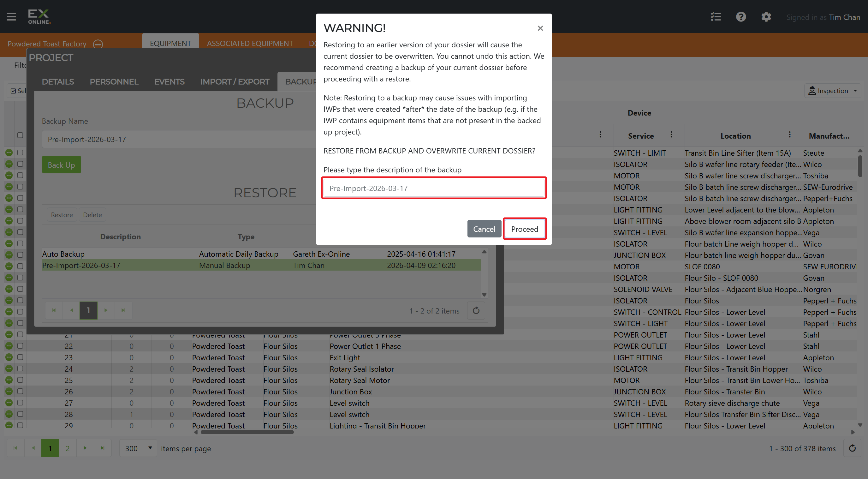Viewport: 868px width, 479px height.
Task: Check the row 25 checkbox
Action: tap(20, 380)
